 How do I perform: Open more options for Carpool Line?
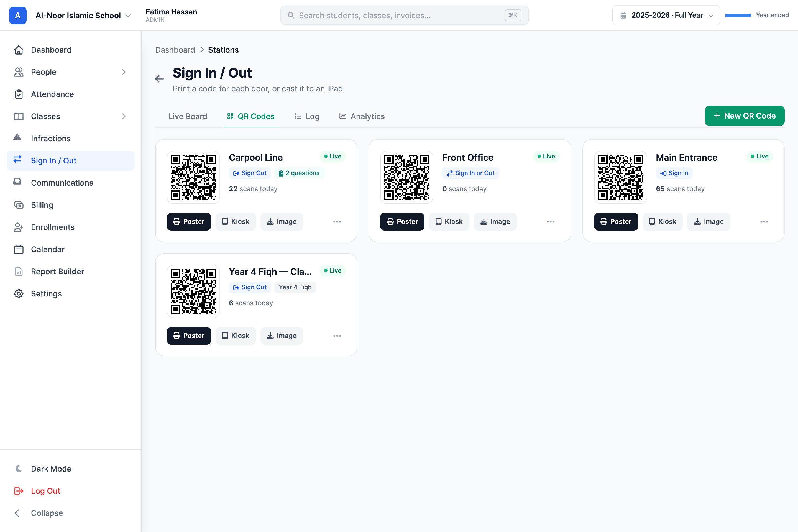pos(337,222)
